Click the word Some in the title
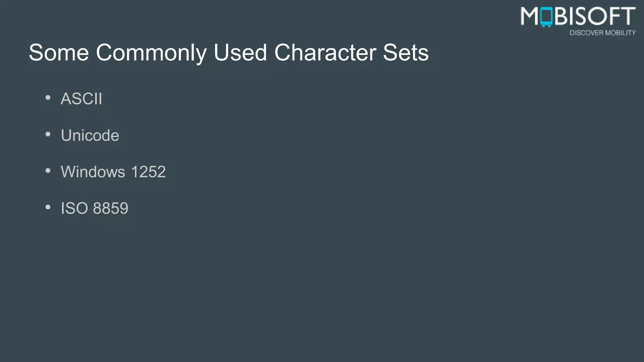 [59, 52]
